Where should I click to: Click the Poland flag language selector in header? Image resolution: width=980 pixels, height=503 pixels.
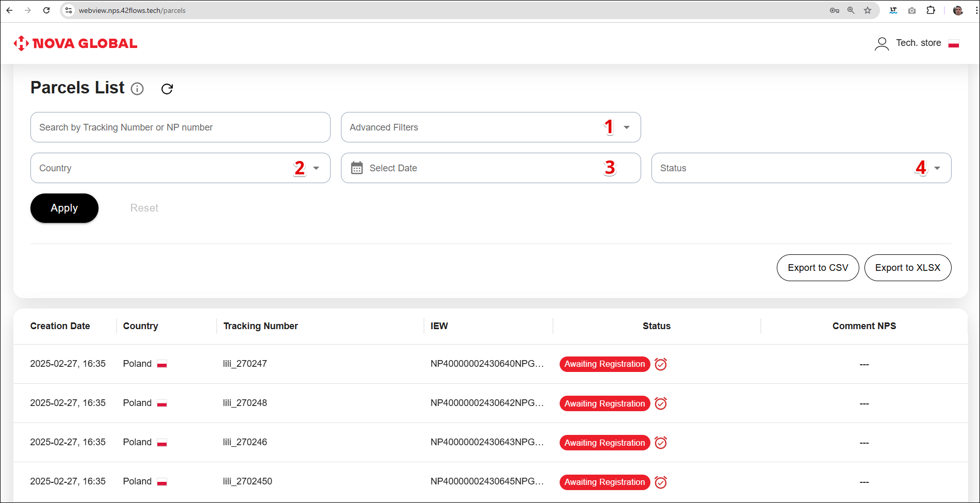(954, 44)
